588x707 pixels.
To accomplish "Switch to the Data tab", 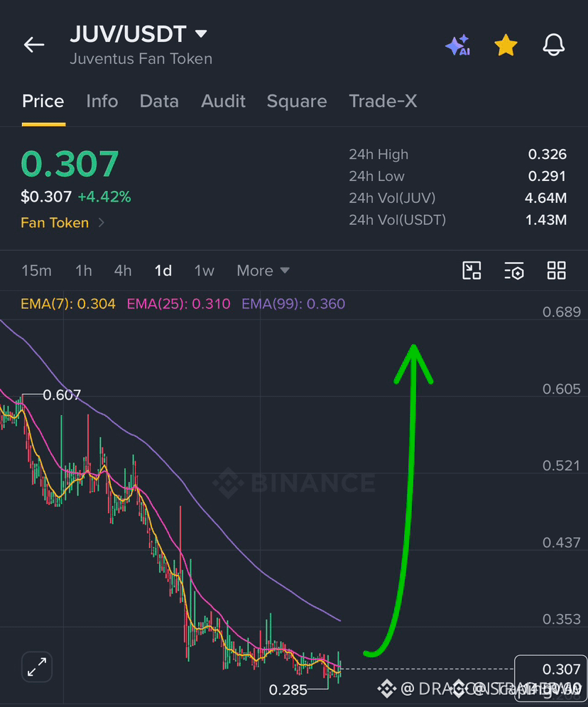I will [x=159, y=101].
